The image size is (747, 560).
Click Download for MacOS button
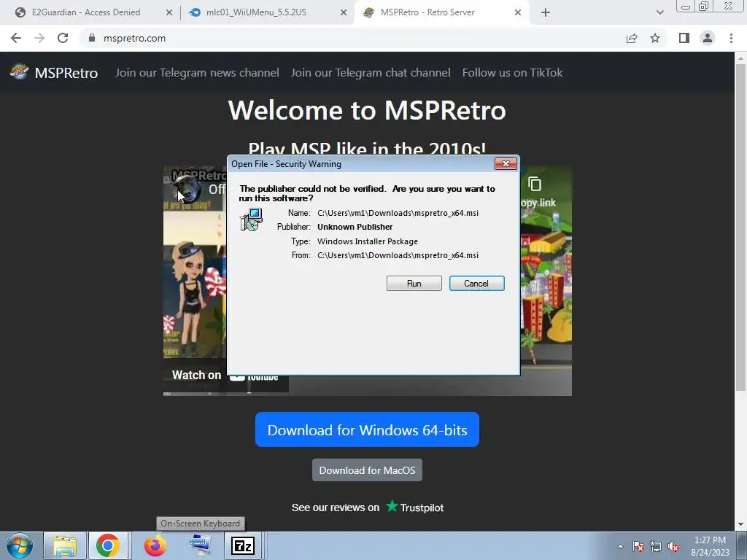coord(368,470)
